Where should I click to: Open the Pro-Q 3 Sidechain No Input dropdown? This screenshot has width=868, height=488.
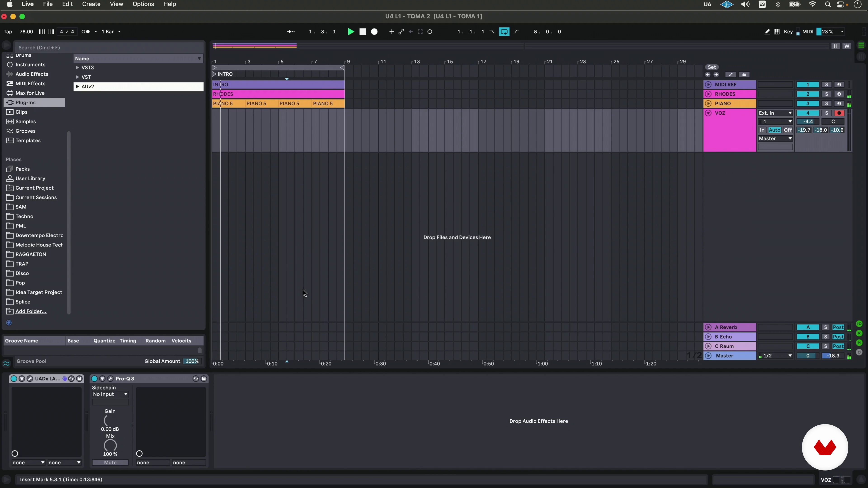(110, 394)
